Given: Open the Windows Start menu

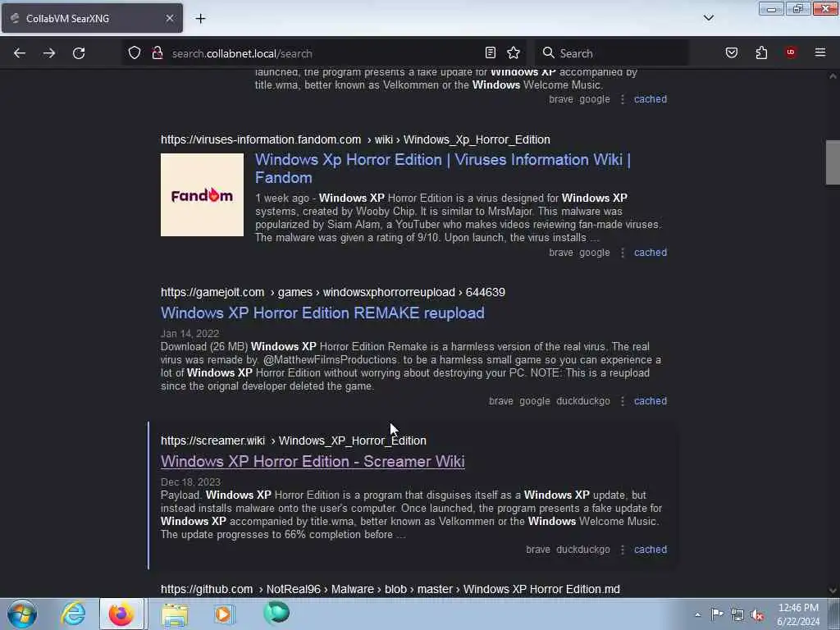Looking at the screenshot, I should [x=22, y=614].
